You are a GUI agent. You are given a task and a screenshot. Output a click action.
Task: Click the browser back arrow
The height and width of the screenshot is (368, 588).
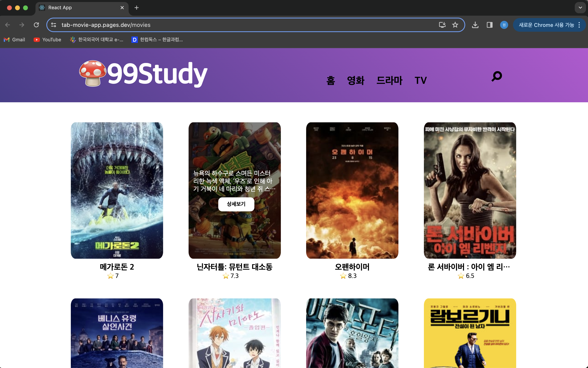tap(8, 25)
